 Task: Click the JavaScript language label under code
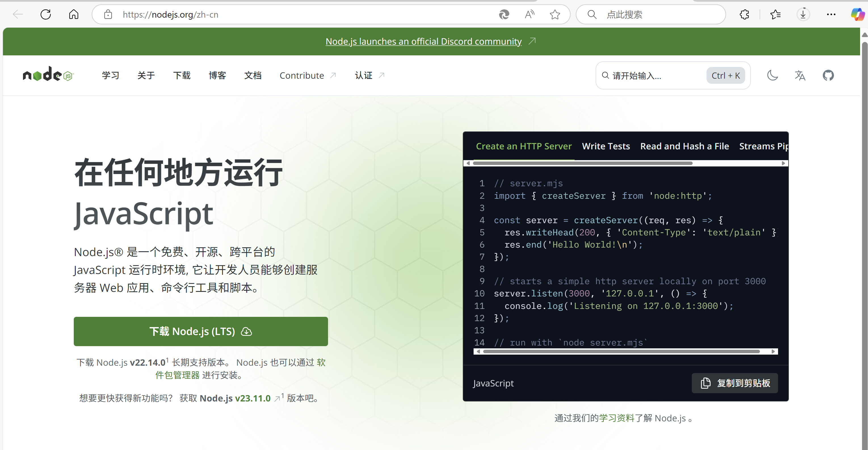point(493,383)
